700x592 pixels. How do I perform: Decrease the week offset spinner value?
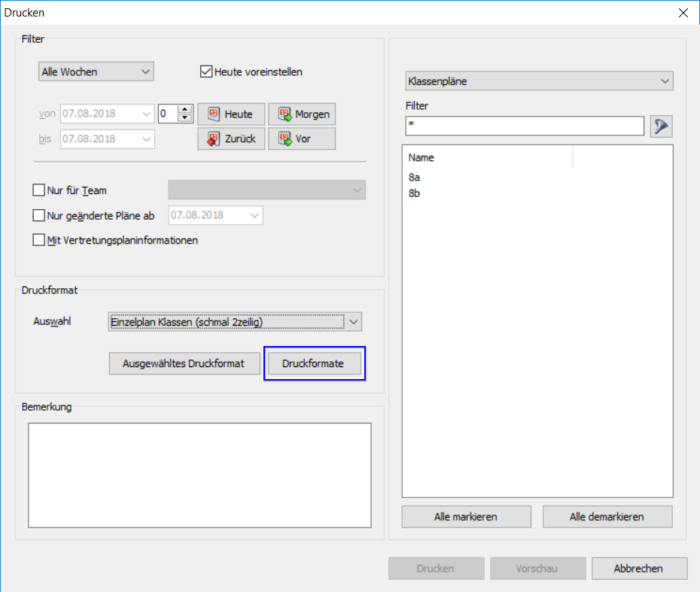(x=185, y=118)
